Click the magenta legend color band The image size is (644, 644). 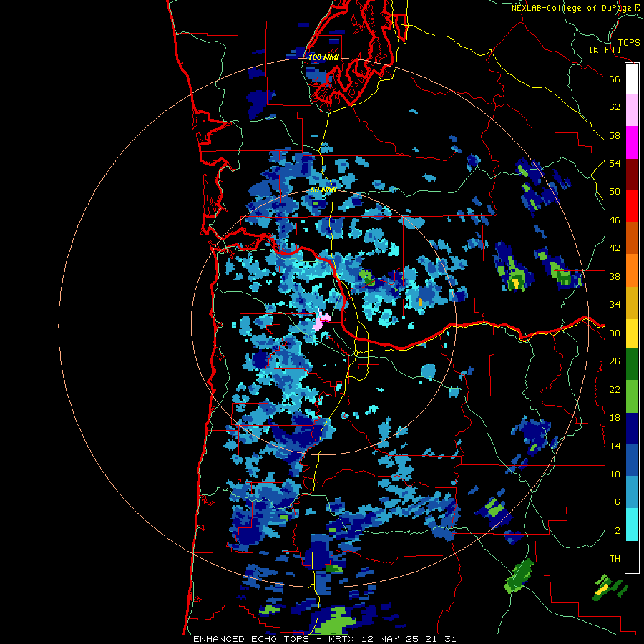tap(632, 142)
